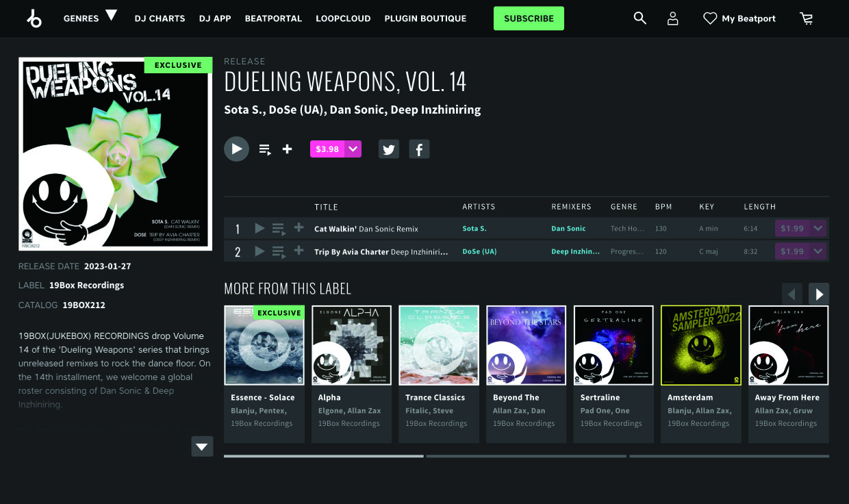This screenshot has width=849, height=504.
Task: Go to Loopcloud
Action: (x=343, y=18)
